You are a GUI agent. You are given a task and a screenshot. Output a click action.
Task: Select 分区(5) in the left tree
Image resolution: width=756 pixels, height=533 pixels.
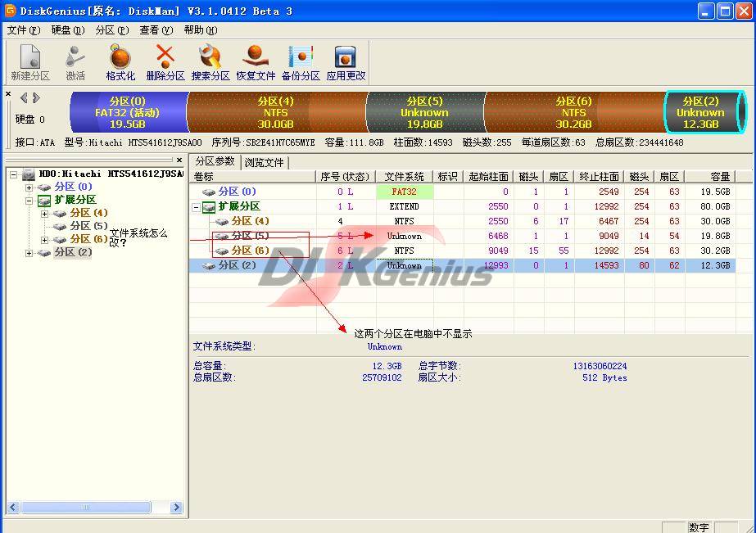click(x=88, y=225)
